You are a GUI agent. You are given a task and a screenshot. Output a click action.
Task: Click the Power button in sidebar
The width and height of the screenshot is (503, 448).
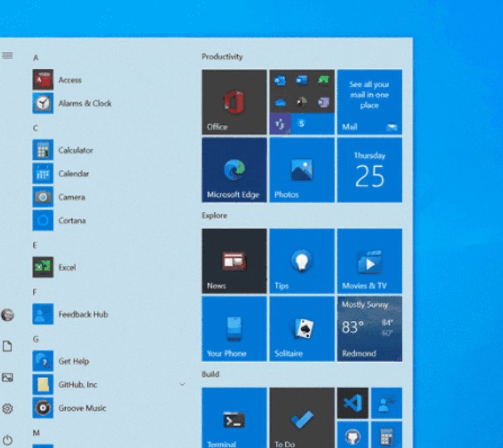click(x=7, y=439)
